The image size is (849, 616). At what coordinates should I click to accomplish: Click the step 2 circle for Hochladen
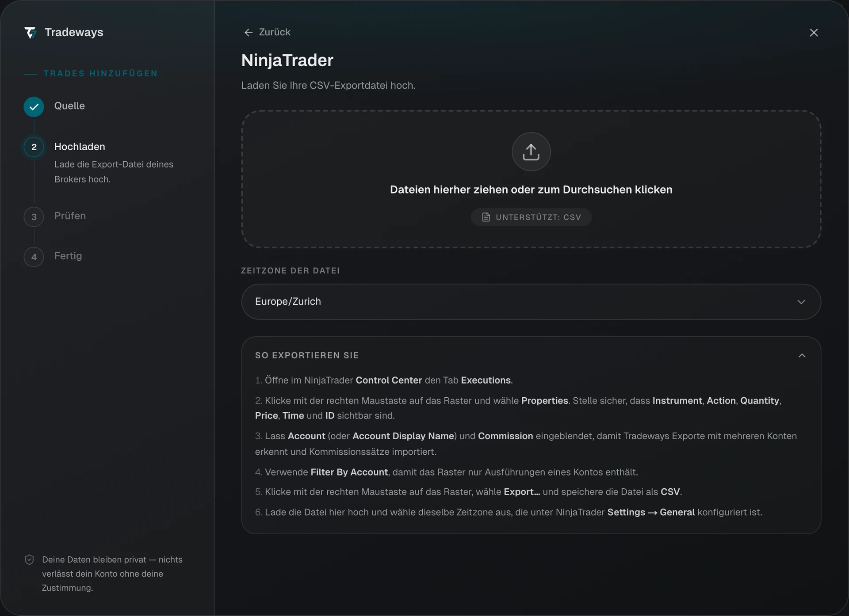click(x=34, y=147)
